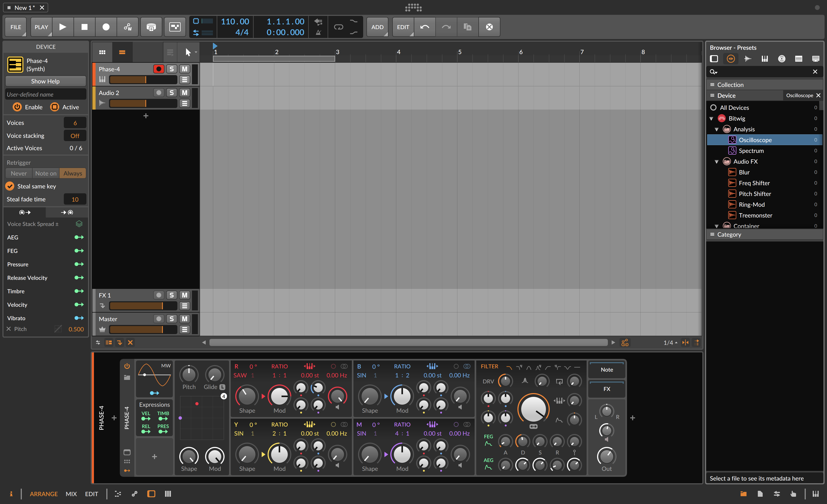Click the Show Help button
The height and width of the screenshot is (504, 827).
pos(45,81)
